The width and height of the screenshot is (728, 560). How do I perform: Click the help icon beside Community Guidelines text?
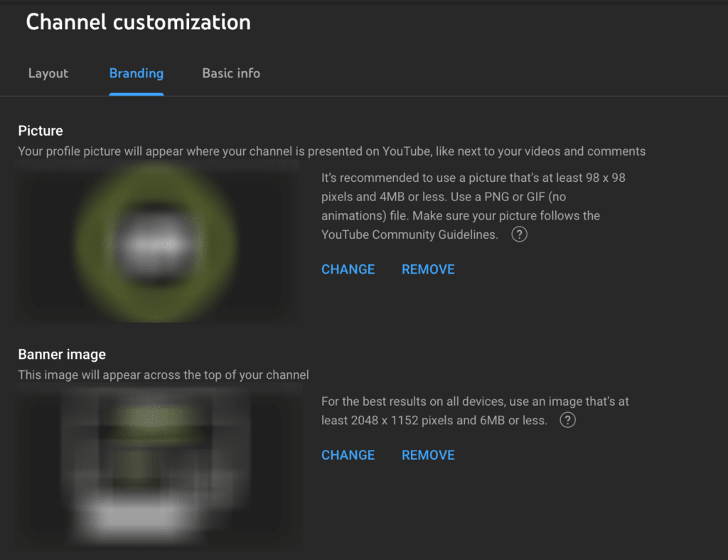click(x=519, y=235)
